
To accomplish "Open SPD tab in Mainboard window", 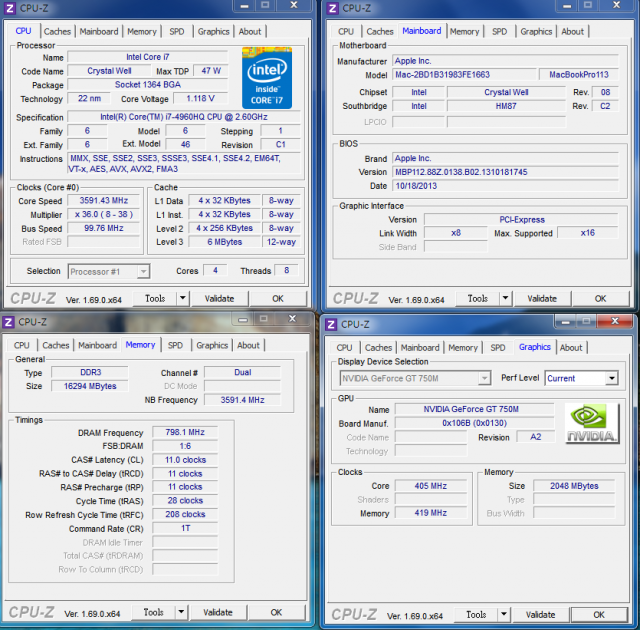I will click(499, 31).
